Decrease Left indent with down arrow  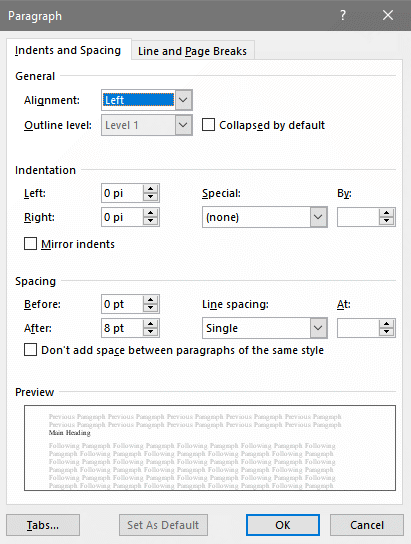pyautogui.click(x=151, y=197)
